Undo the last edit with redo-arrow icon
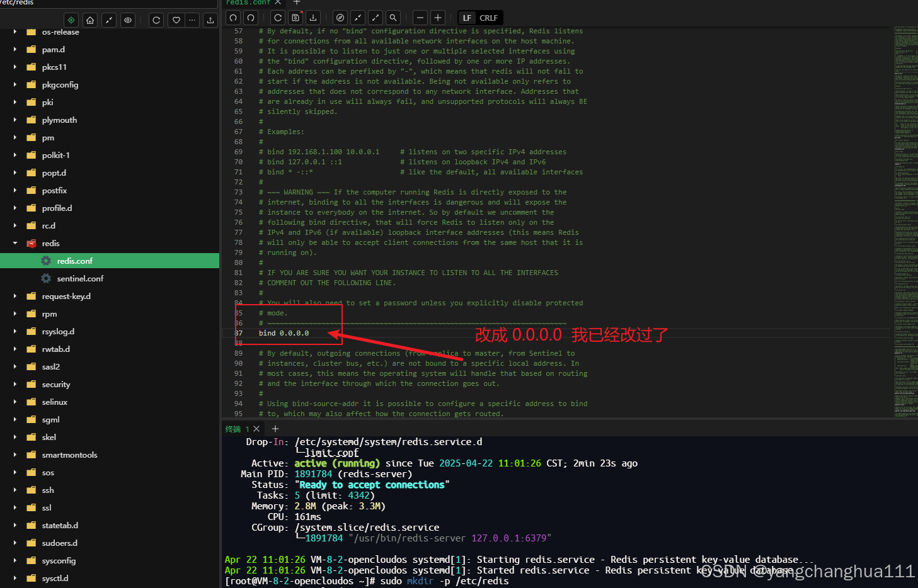This screenshot has height=588, width=918. (250, 17)
